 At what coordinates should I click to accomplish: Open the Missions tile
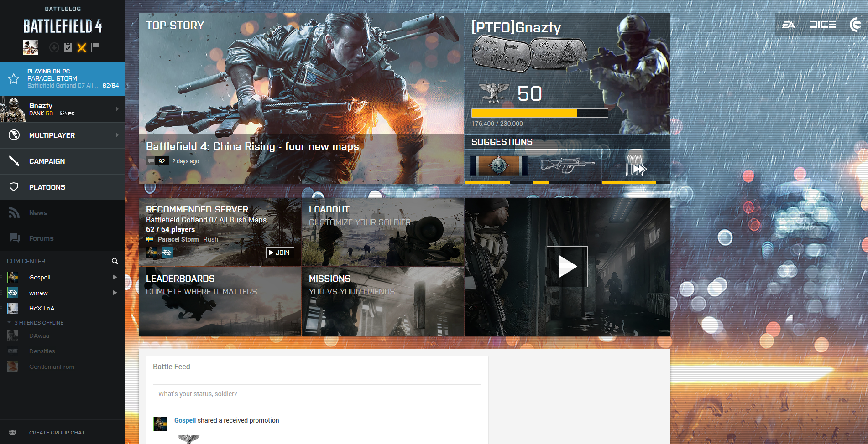383,301
